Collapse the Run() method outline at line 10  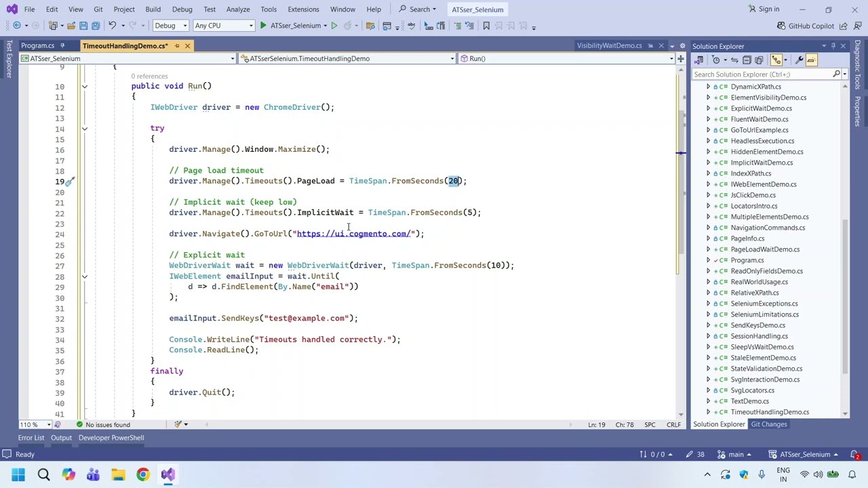(84, 86)
